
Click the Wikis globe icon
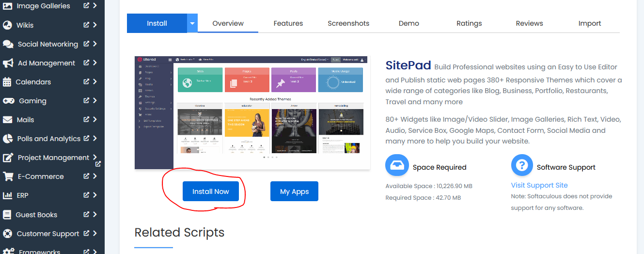click(7, 25)
